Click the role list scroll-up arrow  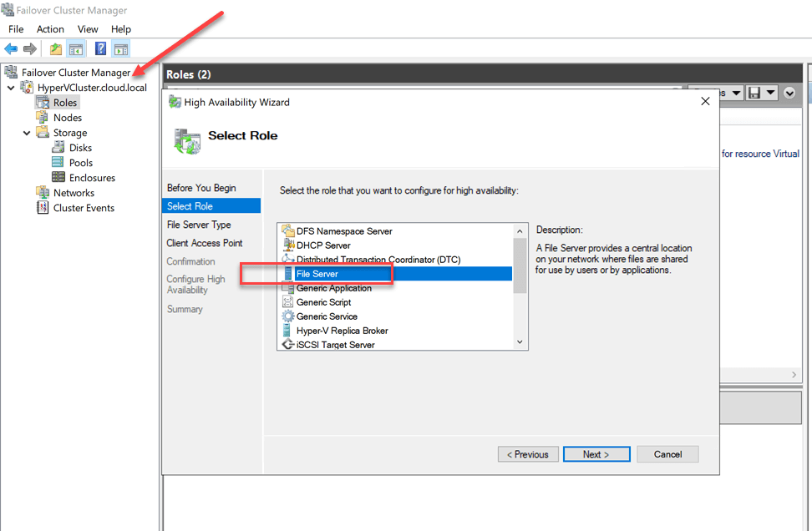point(520,230)
